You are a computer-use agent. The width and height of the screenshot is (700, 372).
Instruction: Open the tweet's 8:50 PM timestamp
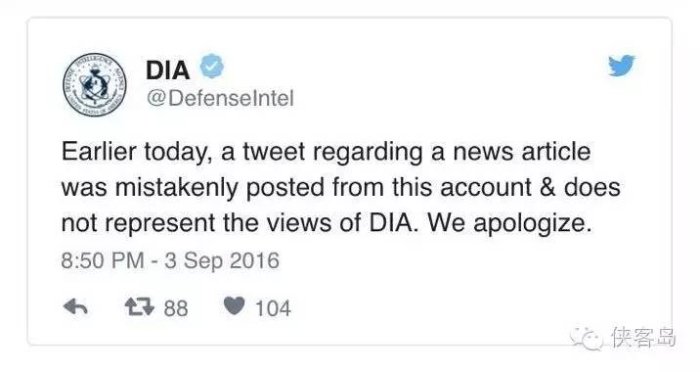tap(103, 260)
